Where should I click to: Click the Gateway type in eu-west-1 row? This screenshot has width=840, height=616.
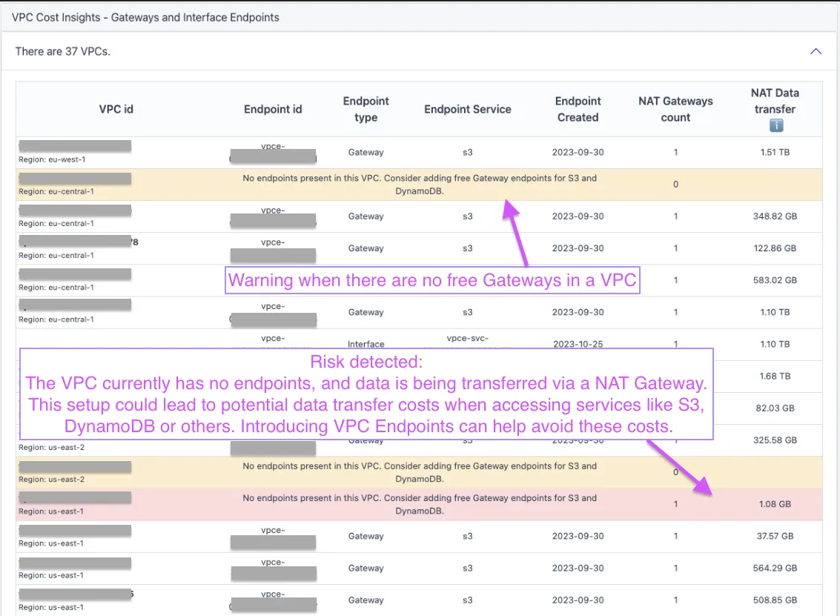coord(366,152)
